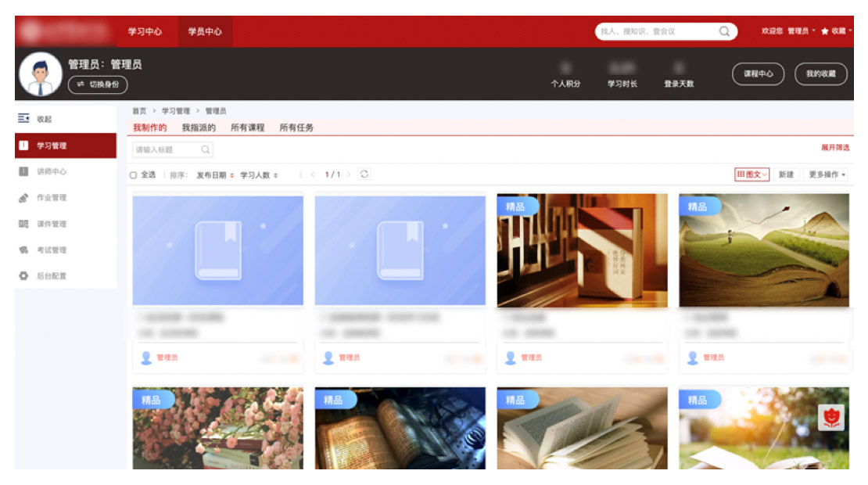Click the 讲师中心 sidebar icon
The image size is (868, 485).
tap(23, 171)
